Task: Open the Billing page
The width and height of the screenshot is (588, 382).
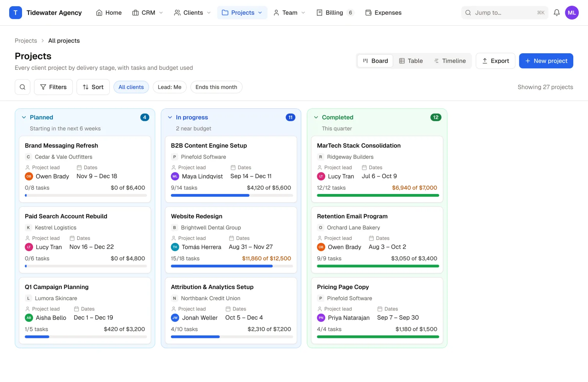Action: (335, 12)
